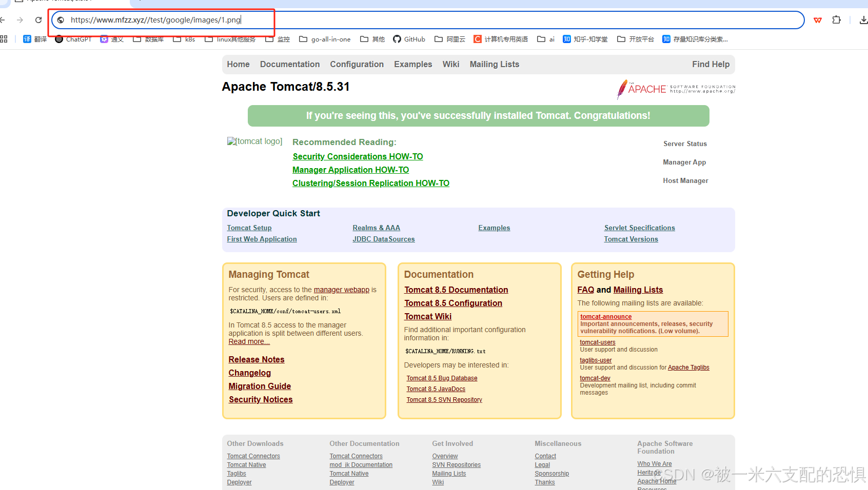
Task: Open the 存量知识库分类 bookmark
Action: click(695, 39)
